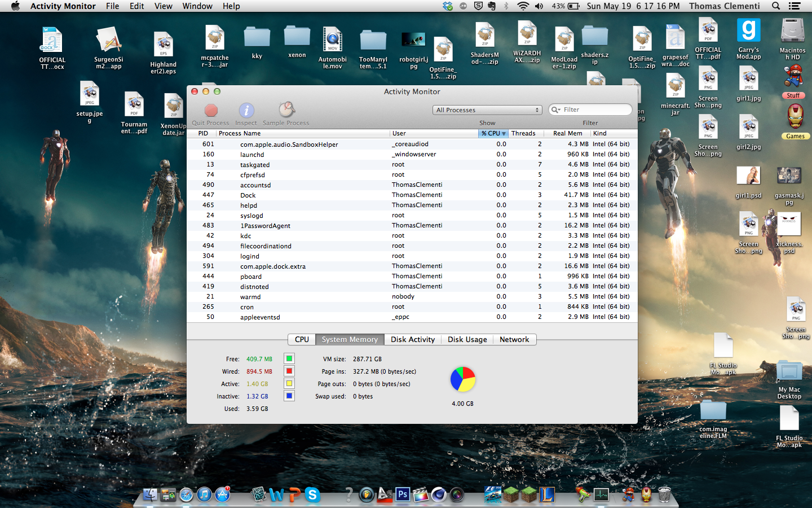Click the Quit Process stop-sign icon
812x508 pixels.
(x=211, y=110)
